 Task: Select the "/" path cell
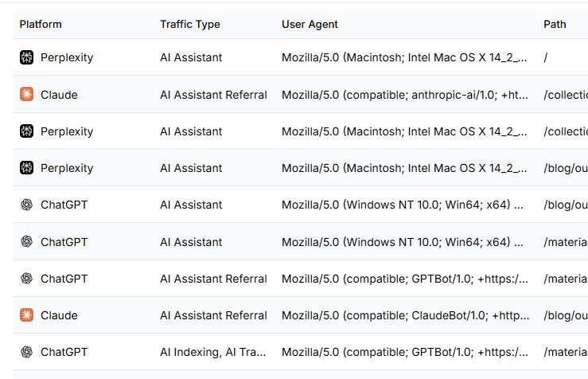546,57
